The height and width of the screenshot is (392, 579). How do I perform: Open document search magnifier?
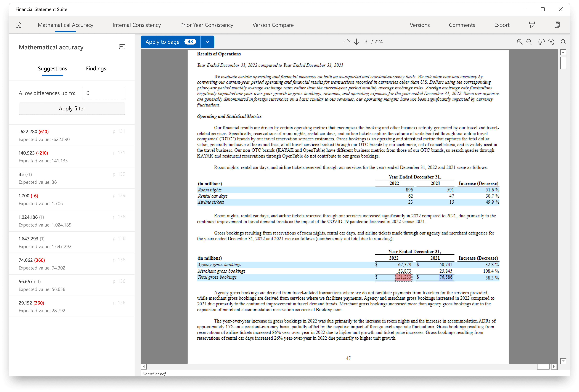(x=563, y=42)
